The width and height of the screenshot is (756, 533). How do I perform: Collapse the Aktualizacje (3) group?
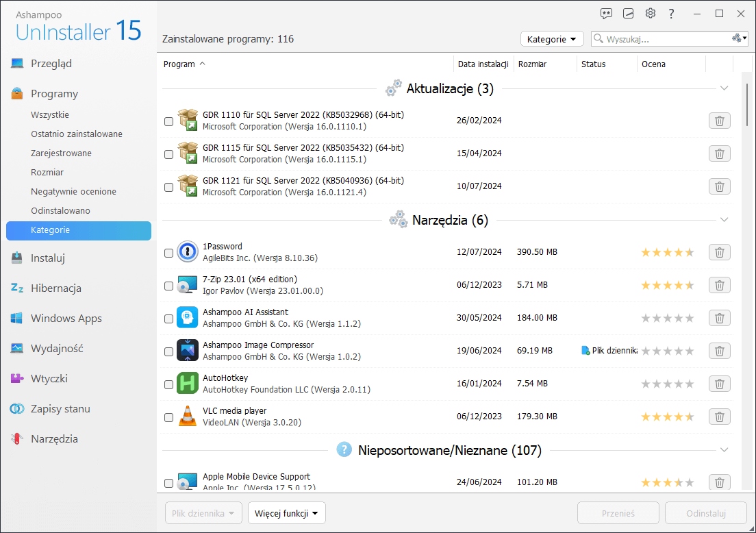pyautogui.click(x=724, y=88)
